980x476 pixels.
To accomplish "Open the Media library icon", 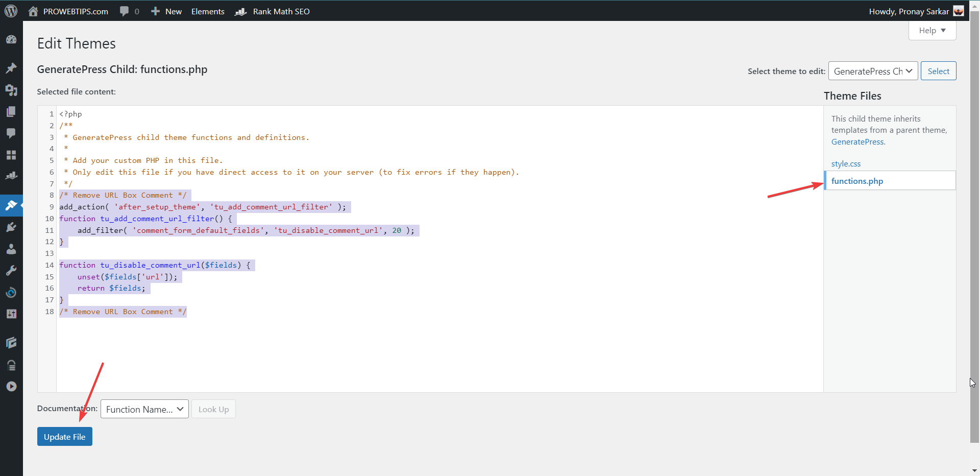I will 11,90.
